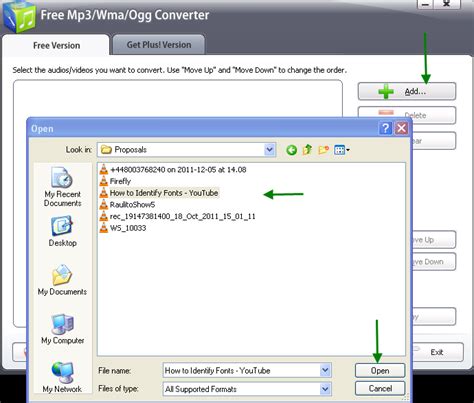Expand the Look in folder dropdown
This screenshot has width=474, height=403.
point(269,150)
